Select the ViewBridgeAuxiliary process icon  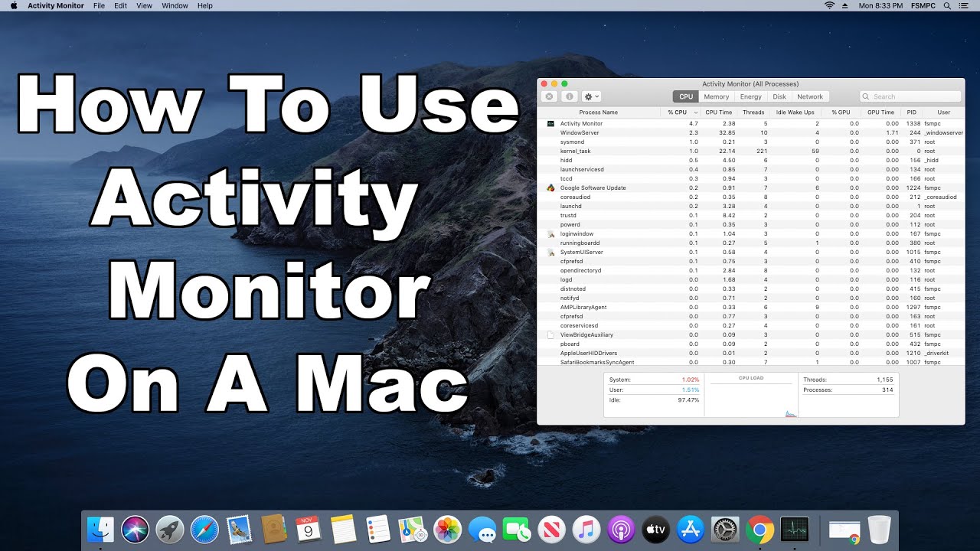[550, 334]
